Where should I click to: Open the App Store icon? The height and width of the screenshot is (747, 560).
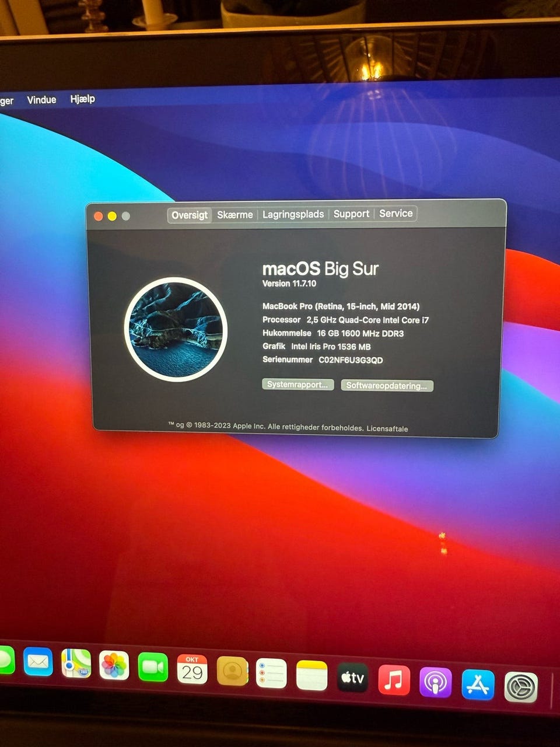click(478, 685)
